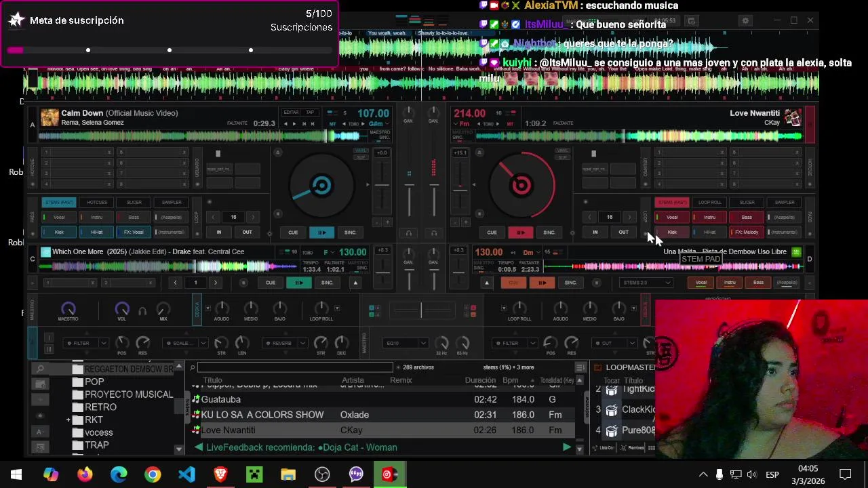Toggle Vinyl mode on deck A
This screenshot has height=488, width=868.
361,150
